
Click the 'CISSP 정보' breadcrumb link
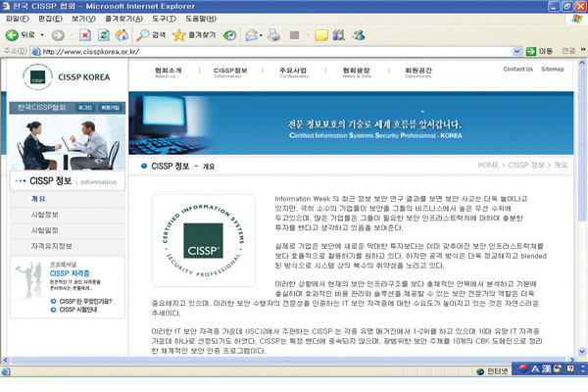[x=526, y=165]
